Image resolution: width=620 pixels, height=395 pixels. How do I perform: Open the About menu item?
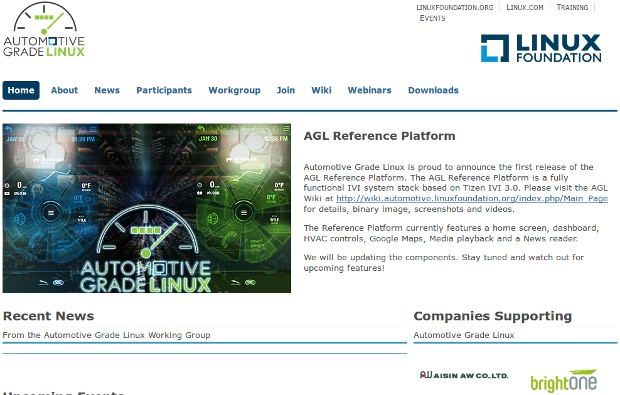coord(64,91)
